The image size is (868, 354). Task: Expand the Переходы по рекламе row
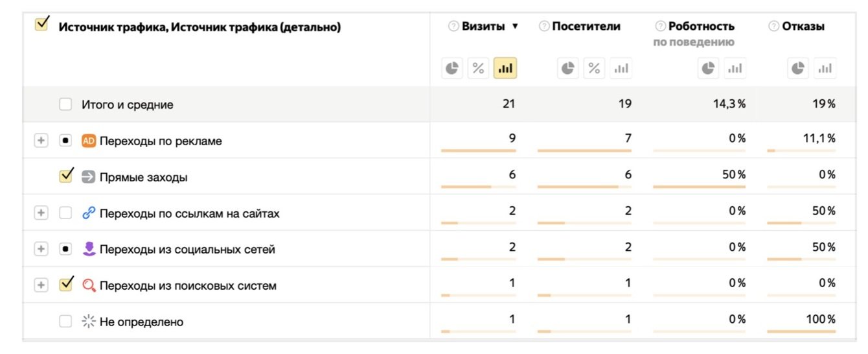[x=41, y=141]
